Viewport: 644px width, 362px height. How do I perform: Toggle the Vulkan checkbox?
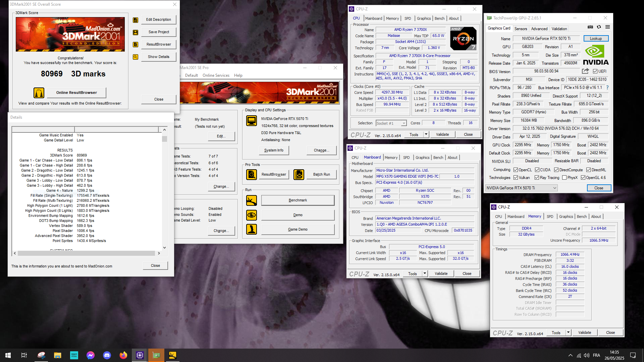pyautogui.click(x=516, y=178)
